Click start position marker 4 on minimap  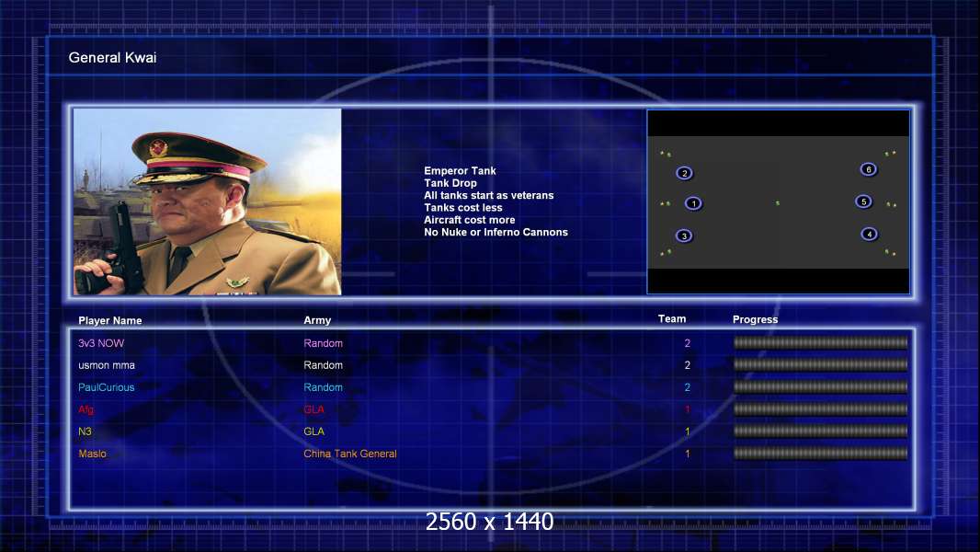(x=869, y=234)
